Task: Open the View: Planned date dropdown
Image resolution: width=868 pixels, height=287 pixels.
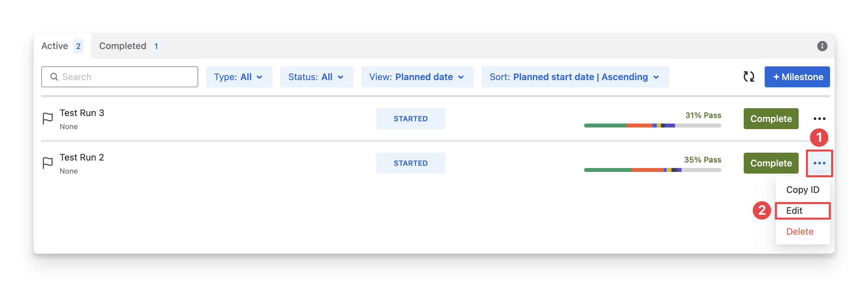Action: 417,77
